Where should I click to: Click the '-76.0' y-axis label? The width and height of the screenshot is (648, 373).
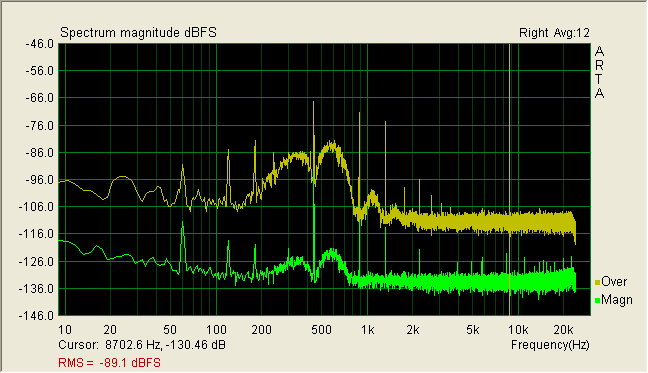coord(40,126)
